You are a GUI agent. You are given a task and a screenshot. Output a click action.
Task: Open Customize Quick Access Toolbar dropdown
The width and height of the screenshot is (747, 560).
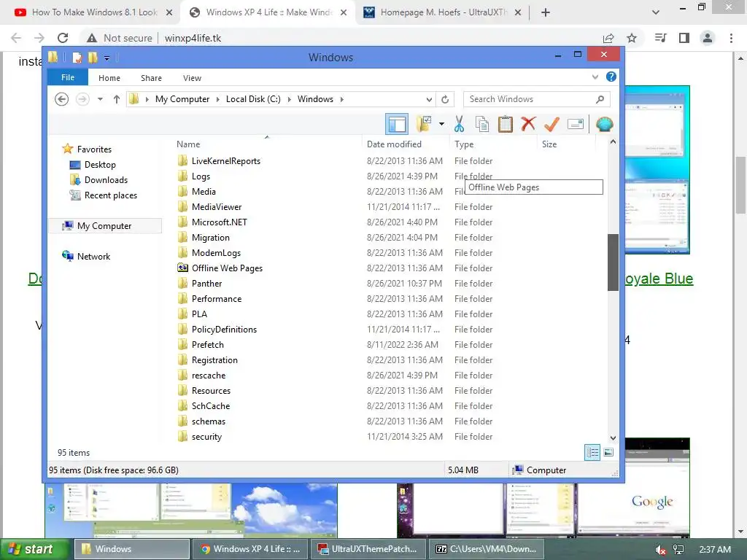pos(107,58)
